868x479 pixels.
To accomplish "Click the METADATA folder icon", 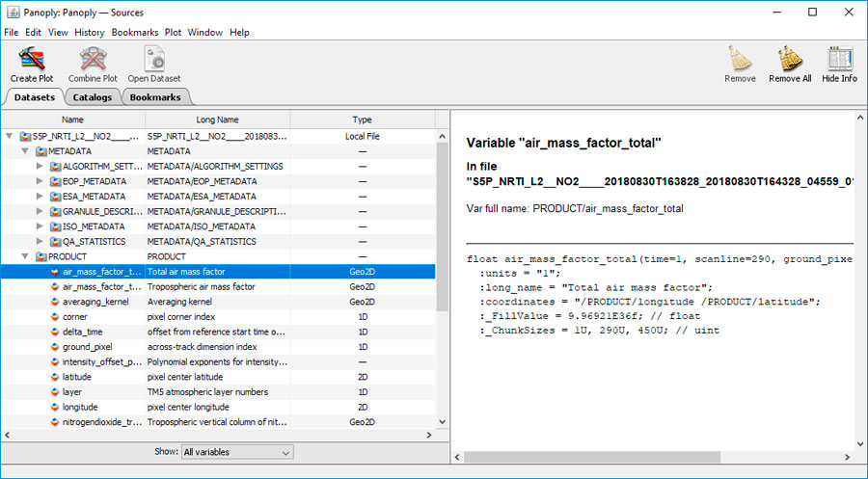I will point(41,151).
